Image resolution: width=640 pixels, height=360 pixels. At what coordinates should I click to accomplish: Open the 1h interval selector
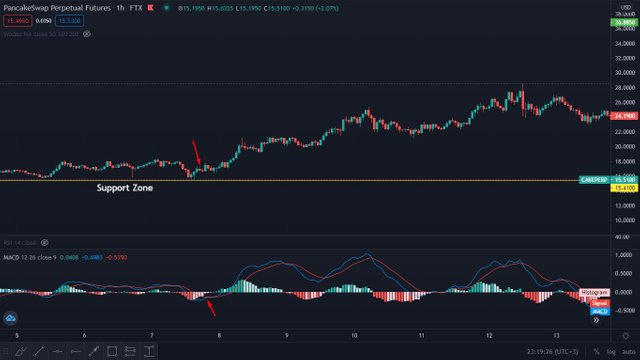coord(120,8)
